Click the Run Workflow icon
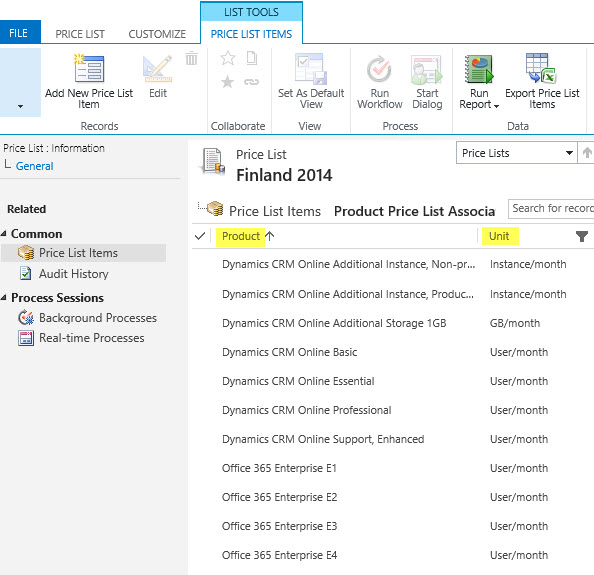The width and height of the screenshot is (594, 575). [x=379, y=69]
